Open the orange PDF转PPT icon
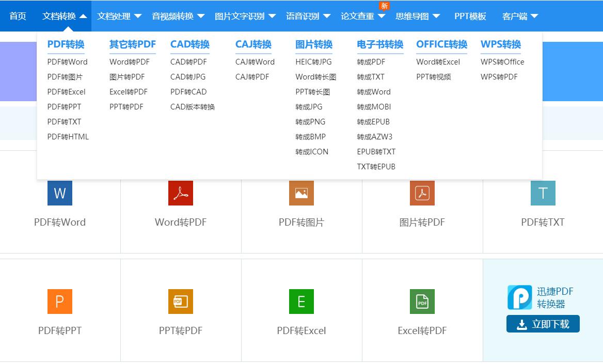 click(x=60, y=301)
